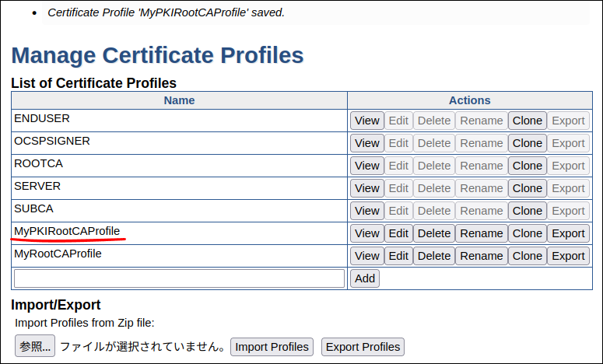View the MyPKIRootCAProfile profile
This screenshot has width=603, height=364.
pyautogui.click(x=366, y=233)
